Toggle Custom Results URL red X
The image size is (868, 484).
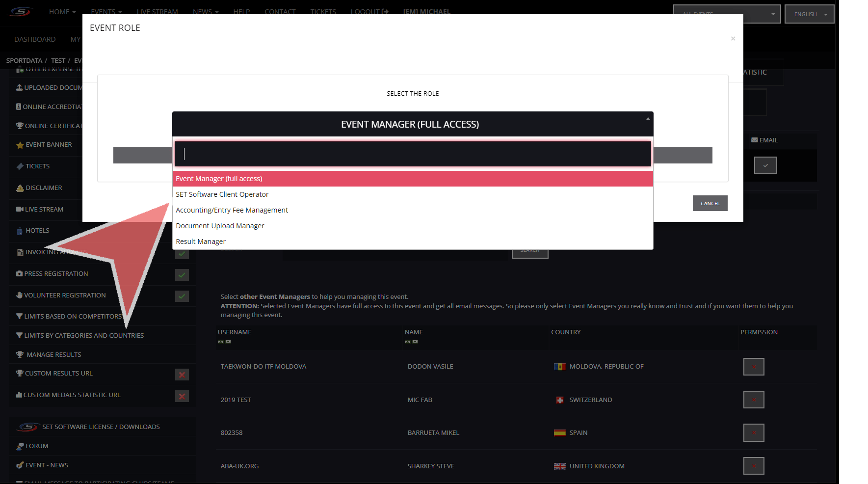pyautogui.click(x=182, y=375)
